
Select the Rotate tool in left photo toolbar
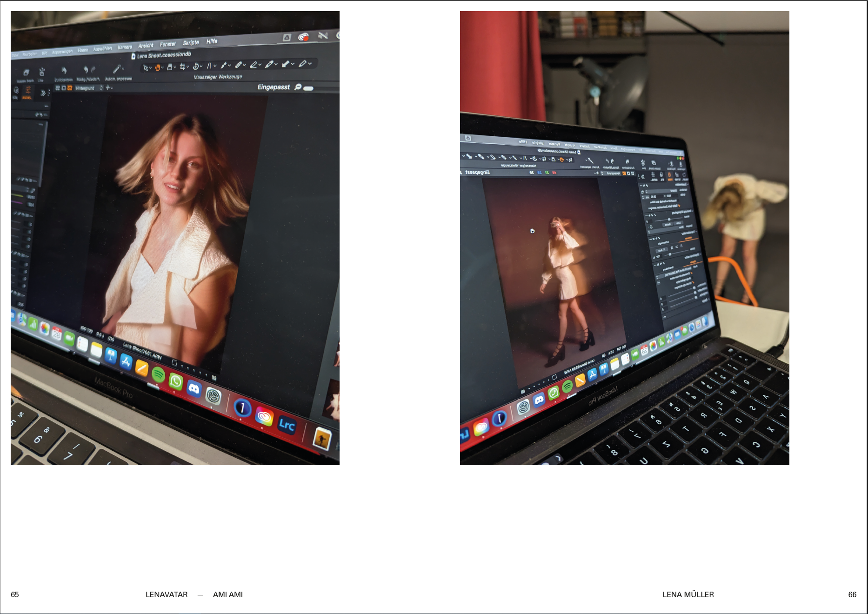(x=196, y=66)
